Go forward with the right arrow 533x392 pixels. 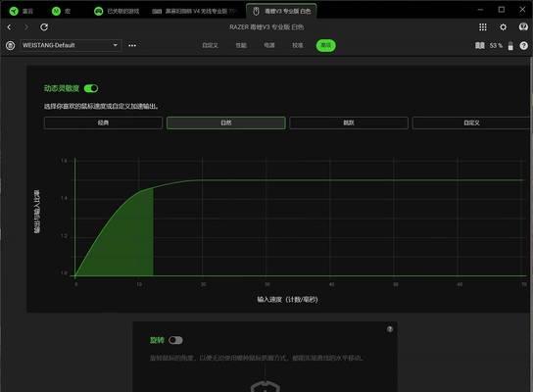coord(26,26)
